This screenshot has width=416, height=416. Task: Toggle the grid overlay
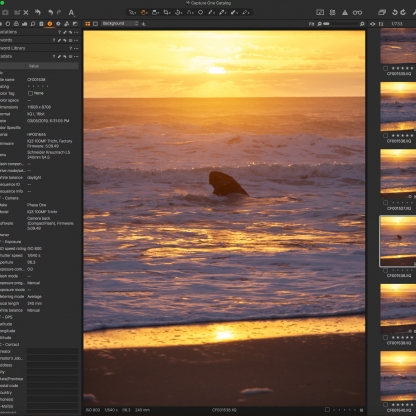click(332, 13)
